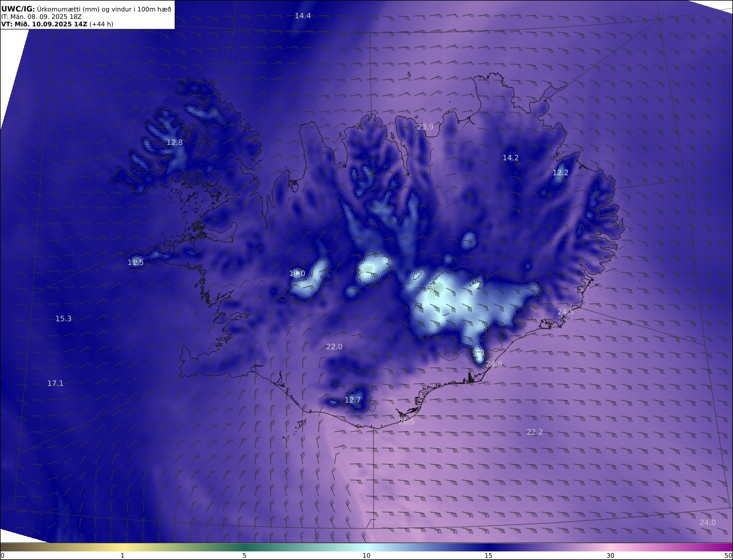Click the colorbar tick label "30"
733x560 pixels.
610,555
